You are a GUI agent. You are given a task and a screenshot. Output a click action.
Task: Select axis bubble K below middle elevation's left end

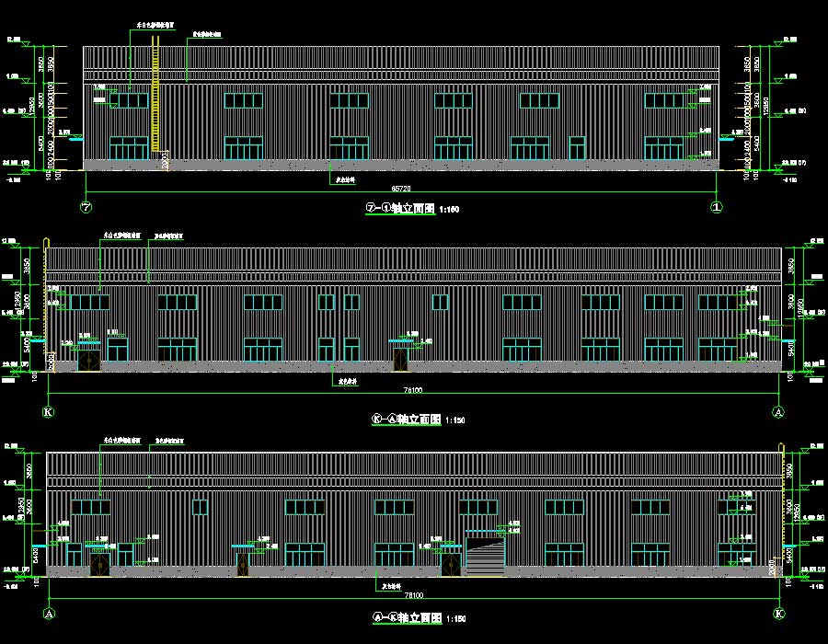pos(48,411)
